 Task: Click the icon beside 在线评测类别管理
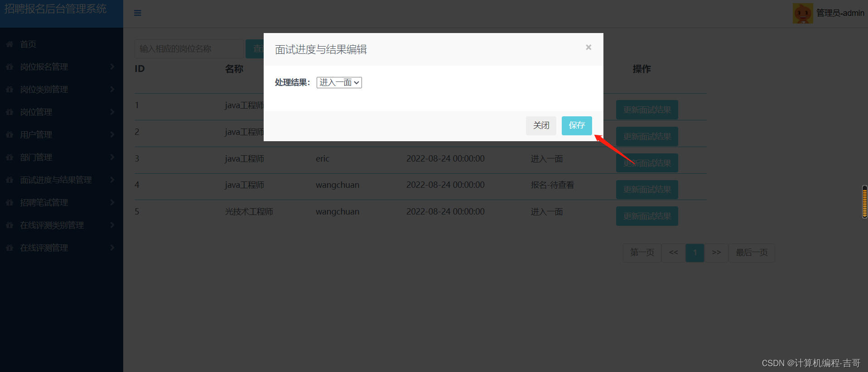[10, 225]
